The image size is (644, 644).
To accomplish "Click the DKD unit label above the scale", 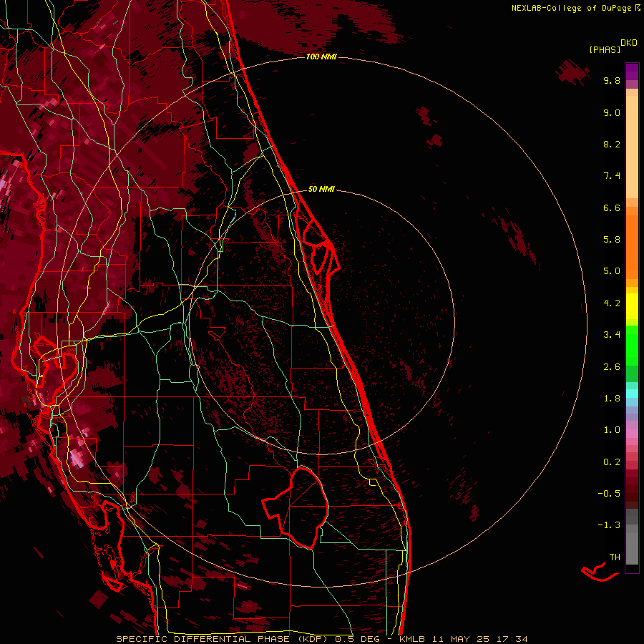I will tap(629, 43).
